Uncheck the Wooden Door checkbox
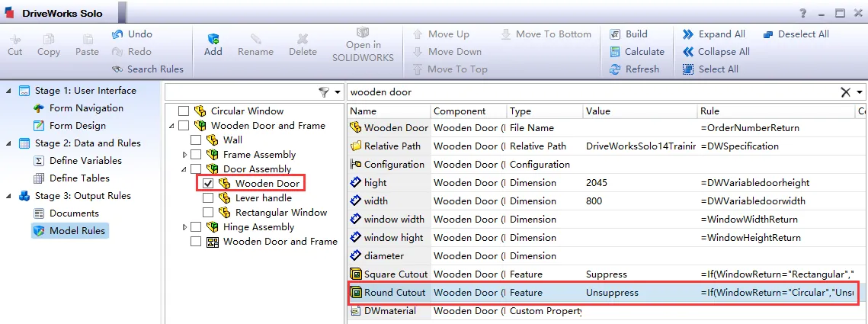Viewport: 868px width, 324px height. pos(208,184)
